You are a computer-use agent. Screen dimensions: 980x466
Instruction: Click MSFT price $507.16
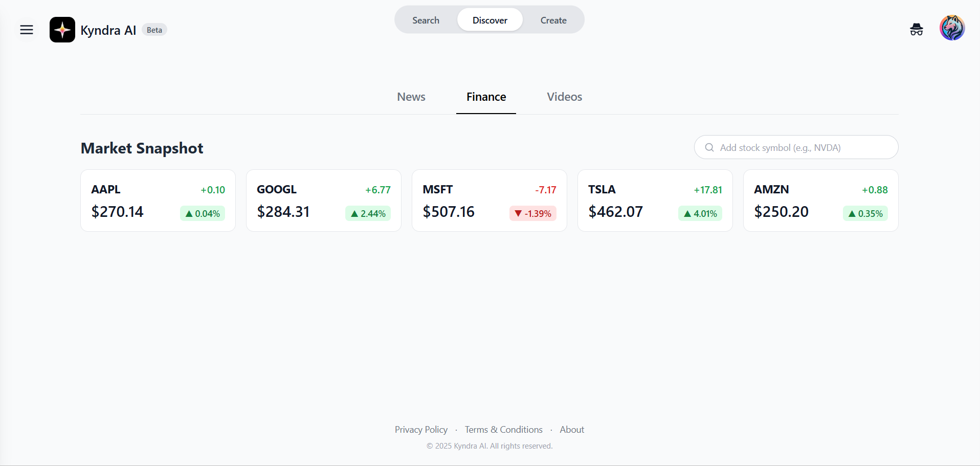point(449,212)
